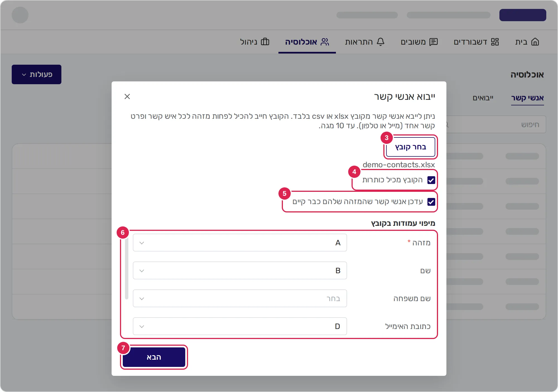Open the התראות menu item
Viewport: 558px width, 392px height.
pyautogui.click(x=365, y=42)
